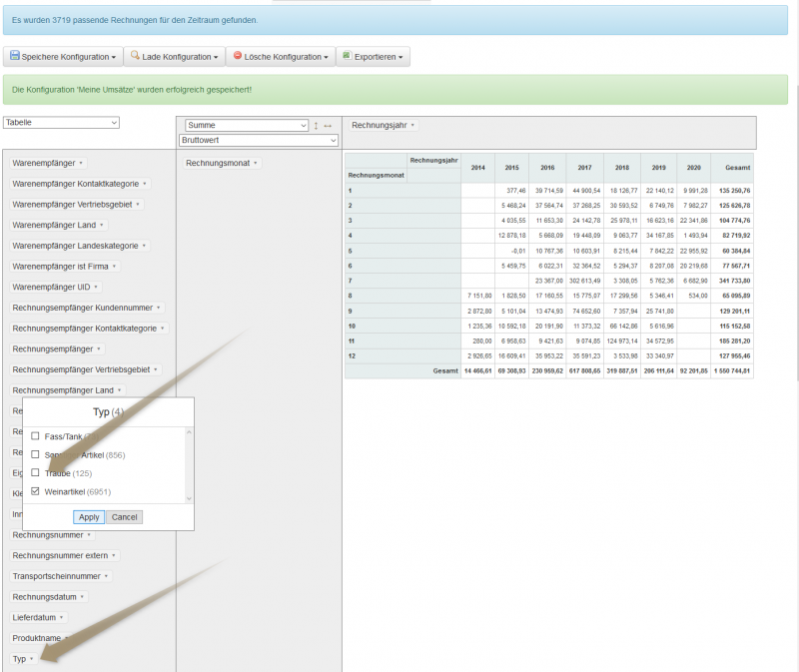Screen dimensions: 799x672
Task: Click the horizontal sort order arrow icon
Action: [328, 126]
